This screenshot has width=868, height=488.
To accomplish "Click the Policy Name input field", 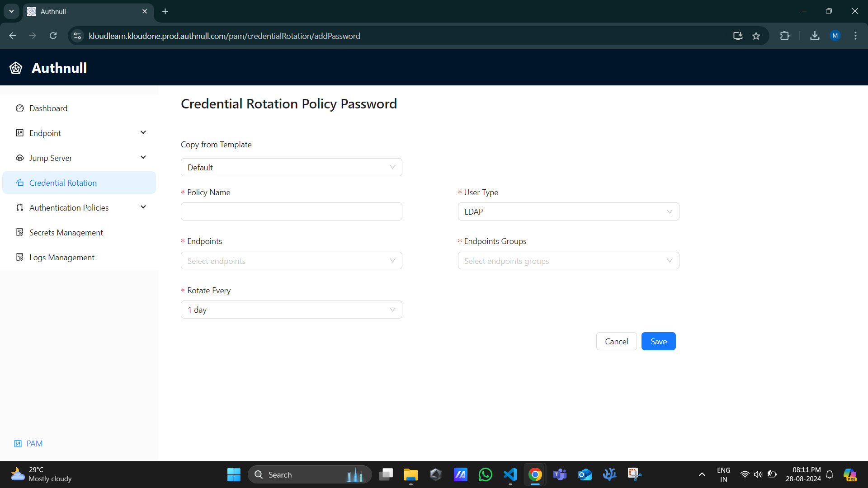I will coord(292,211).
